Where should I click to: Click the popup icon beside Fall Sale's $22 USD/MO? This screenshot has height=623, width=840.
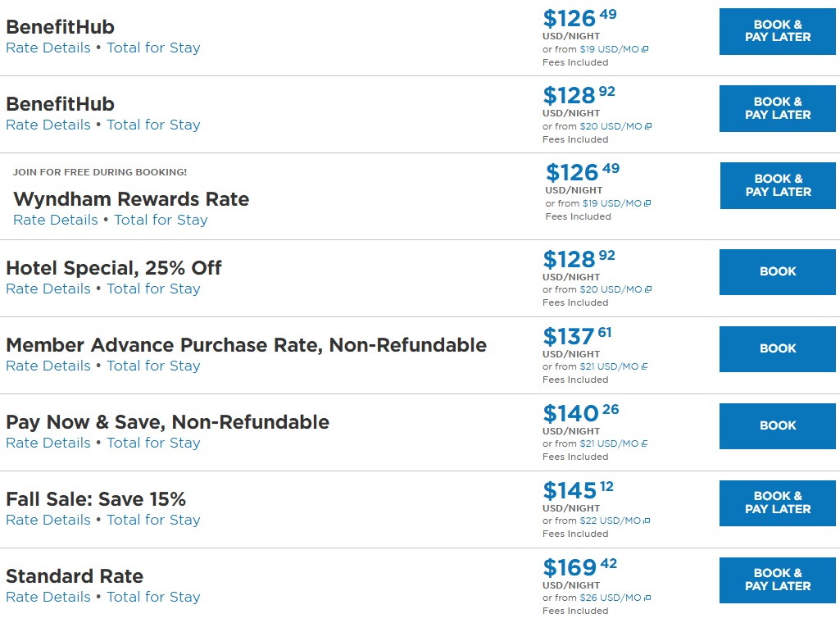[x=646, y=521]
